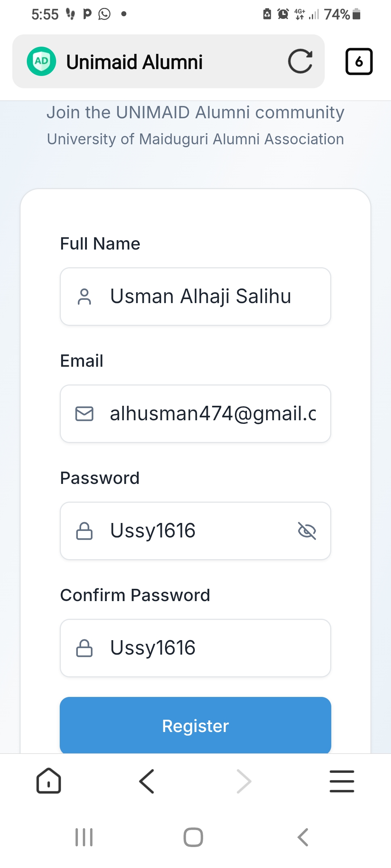This screenshot has height=868, width=391.
Task: Tap the AD shield icon in address bar
Action: (41, 61)
